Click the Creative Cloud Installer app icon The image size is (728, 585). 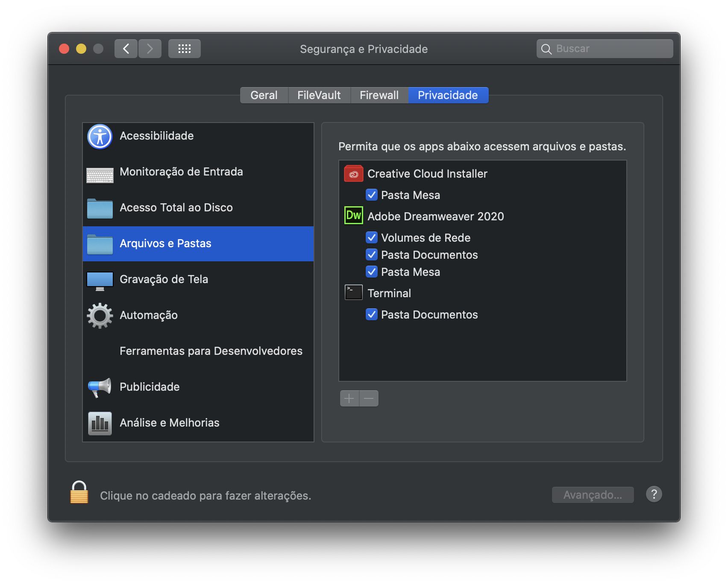click(x=354, y=174)
